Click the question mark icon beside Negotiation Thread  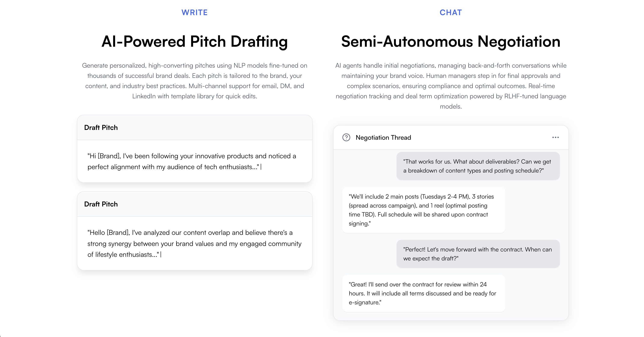tap(346, 137)
